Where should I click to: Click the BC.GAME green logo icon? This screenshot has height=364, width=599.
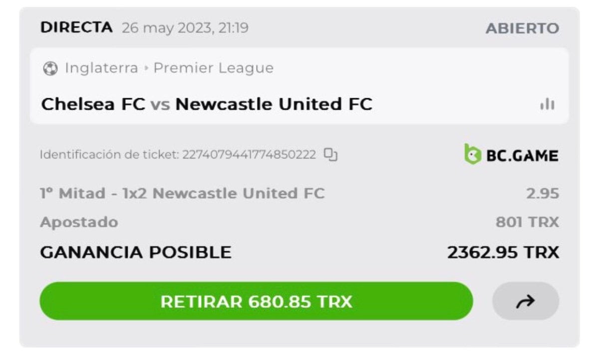click(471, 155)
